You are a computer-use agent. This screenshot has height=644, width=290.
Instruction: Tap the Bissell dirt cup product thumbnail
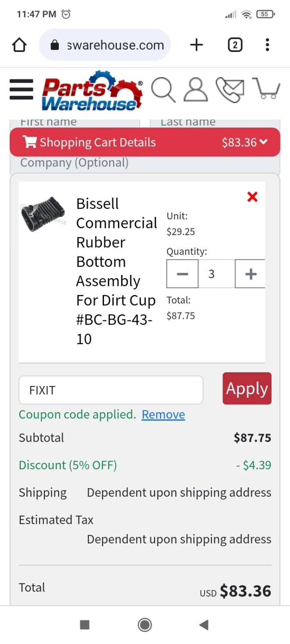[43, 214]
